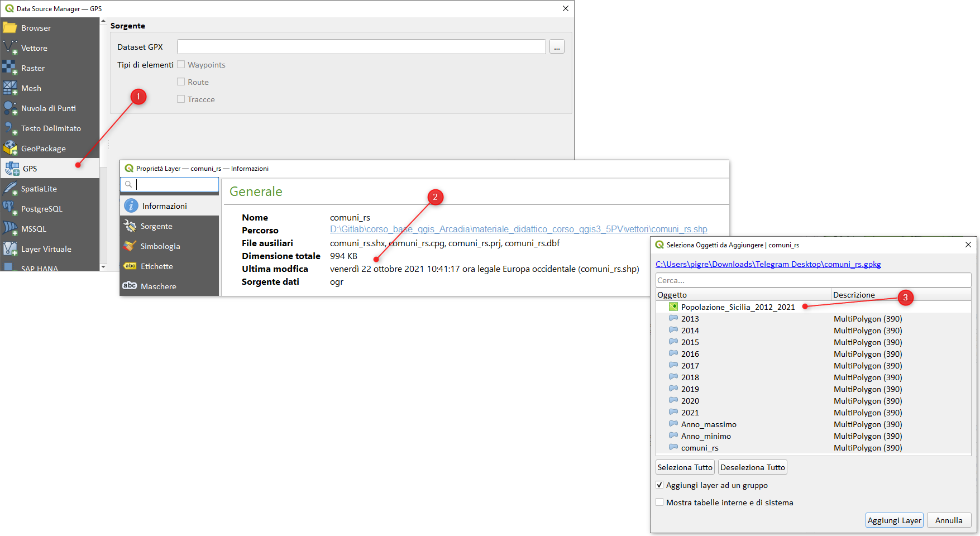Screen dimensions: 980x536
Task: Toggle Aggiungi layer ad un gruppo
Action: [660, 485]
